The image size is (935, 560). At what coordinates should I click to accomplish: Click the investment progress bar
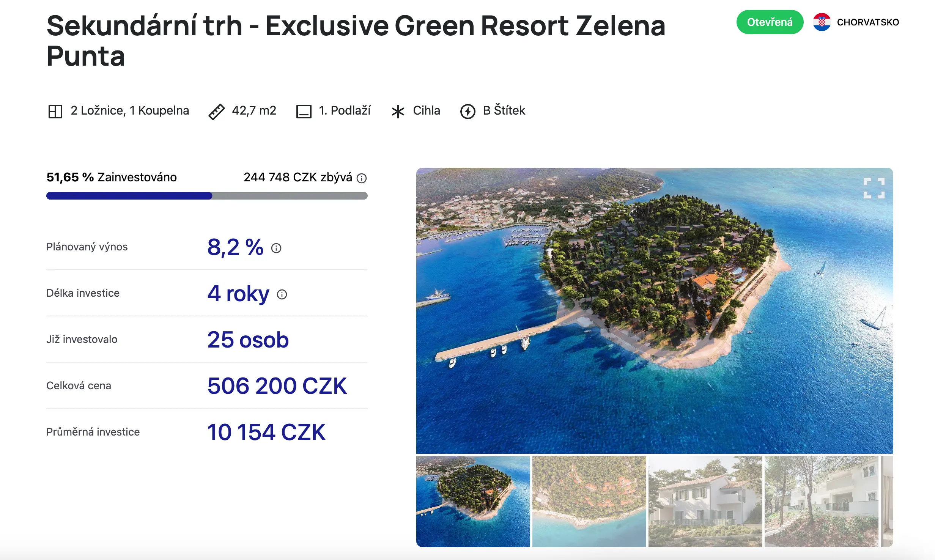207,196
